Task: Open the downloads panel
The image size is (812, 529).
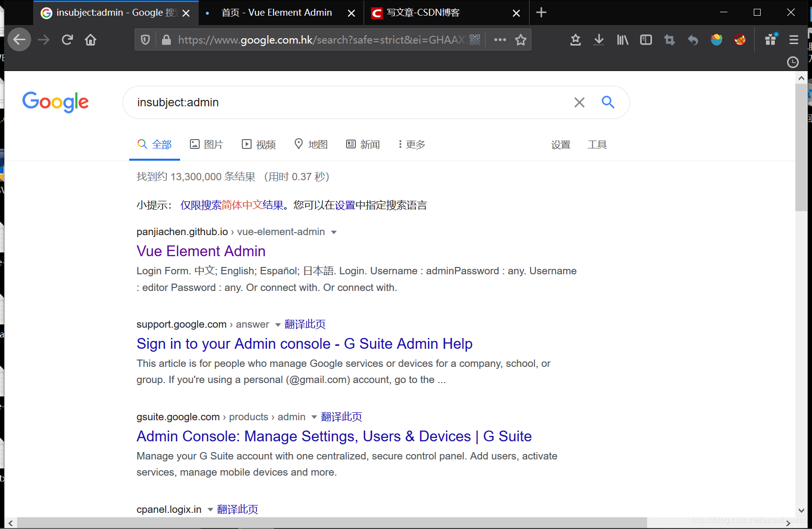Action: pos(599,40)
